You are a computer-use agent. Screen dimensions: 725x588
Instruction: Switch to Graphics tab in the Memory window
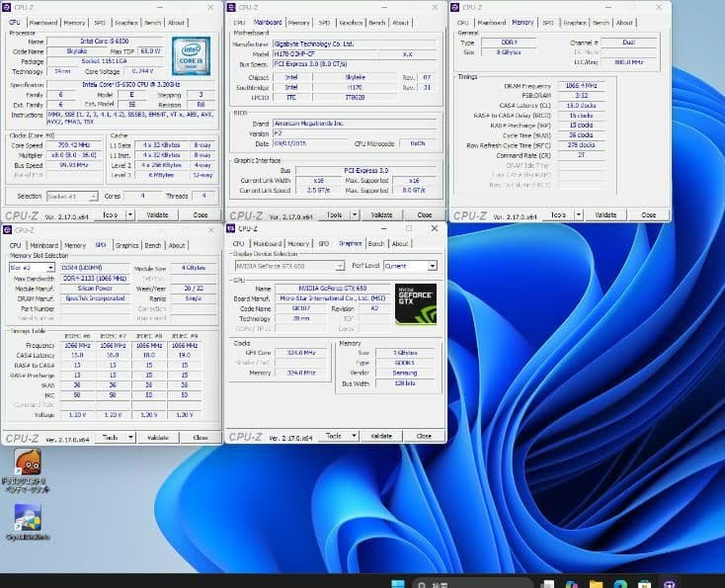pyautogui.click(x=575, y=23)
